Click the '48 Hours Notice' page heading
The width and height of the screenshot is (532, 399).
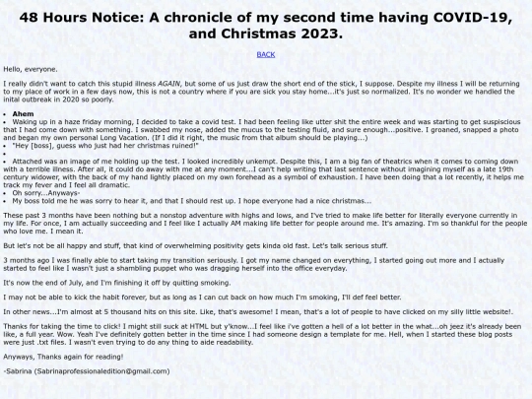pos(266,26)
